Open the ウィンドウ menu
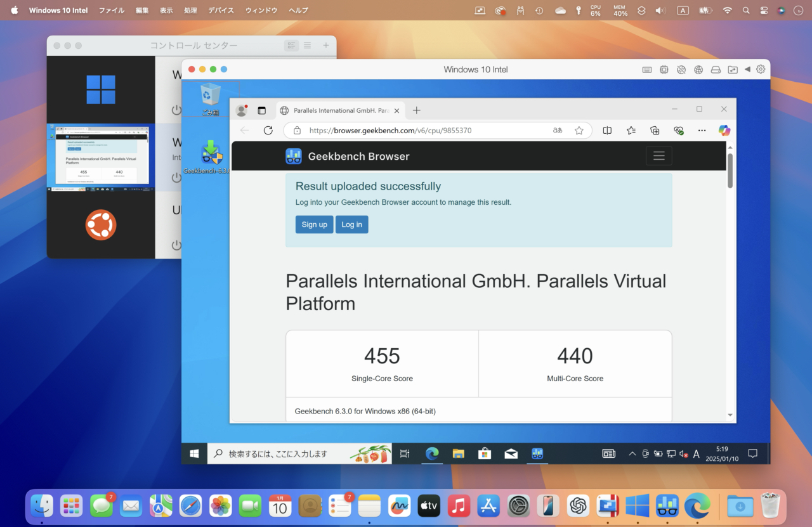 click(x=261, y=10)
